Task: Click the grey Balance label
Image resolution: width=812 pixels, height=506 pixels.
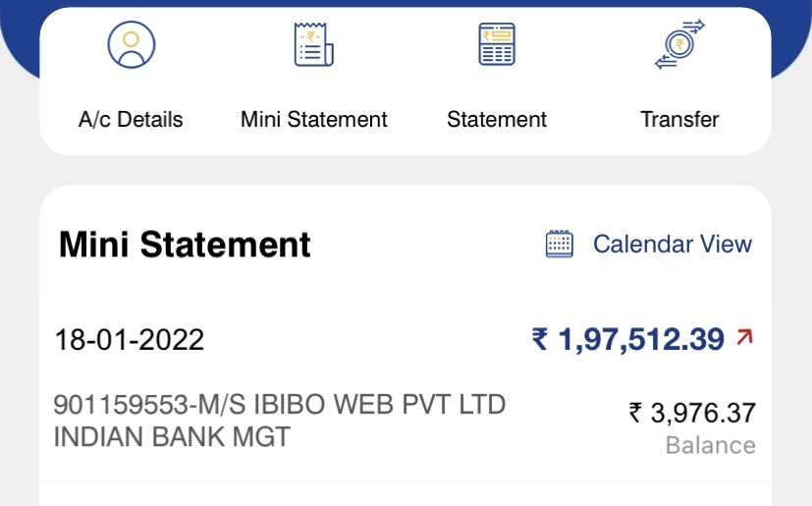Action: pyautogui.click(x=710, y=445)
